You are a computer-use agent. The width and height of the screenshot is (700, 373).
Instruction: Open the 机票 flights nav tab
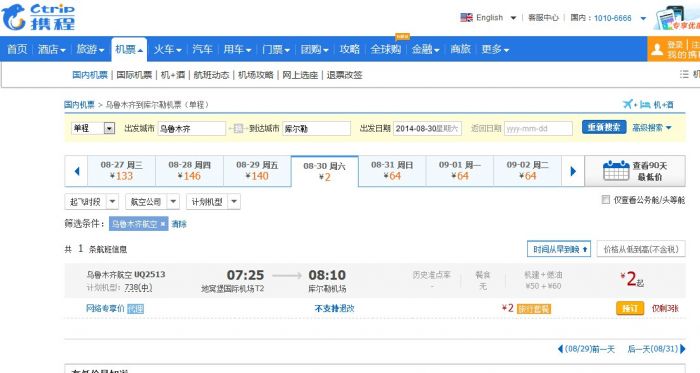129,49
